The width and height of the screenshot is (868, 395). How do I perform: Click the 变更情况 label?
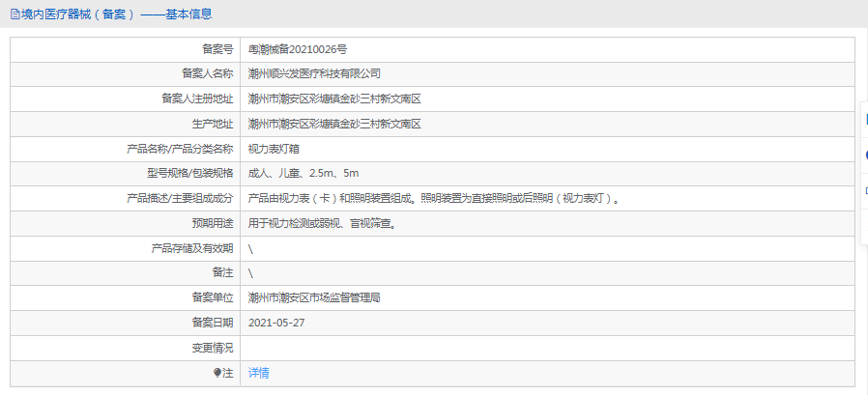click(213, 348)
